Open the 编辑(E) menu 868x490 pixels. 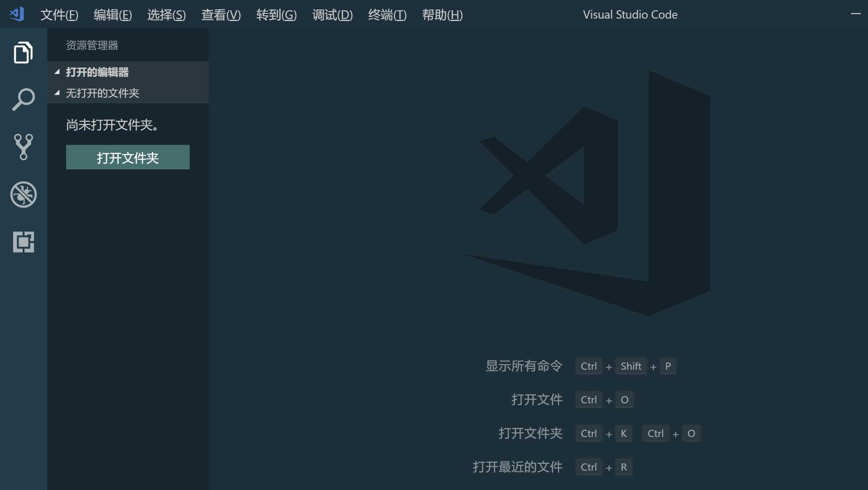coord(113,15)
